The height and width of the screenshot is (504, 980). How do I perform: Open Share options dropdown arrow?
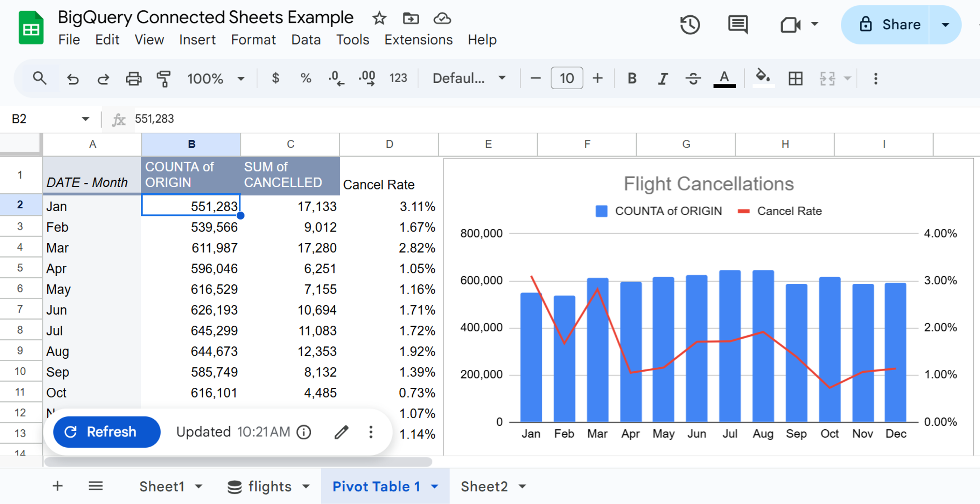click(x=945, y=25)
